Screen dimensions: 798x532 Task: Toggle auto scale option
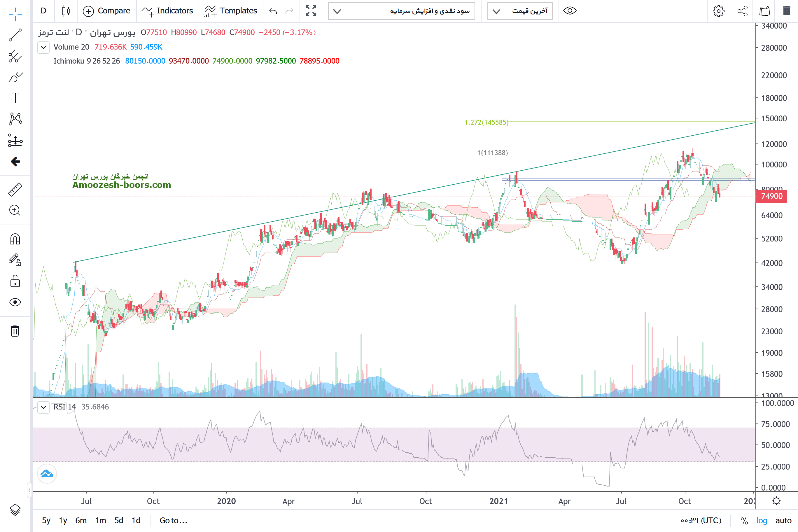[x=783, y=520]
